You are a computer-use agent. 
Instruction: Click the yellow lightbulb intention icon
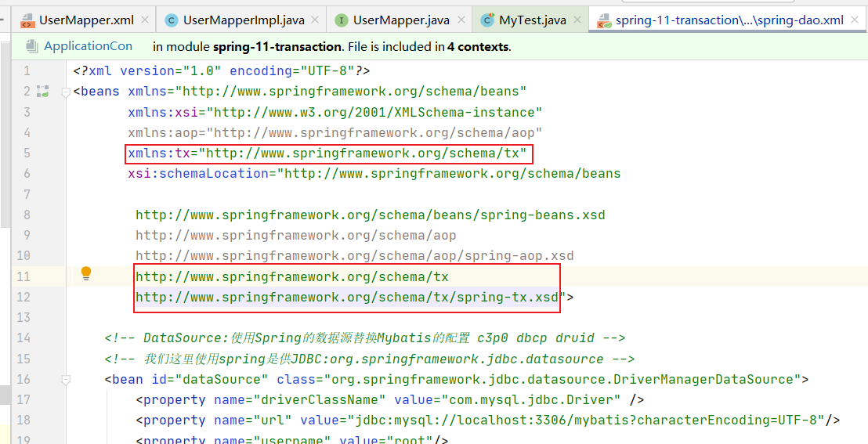[x=86, y=273]
